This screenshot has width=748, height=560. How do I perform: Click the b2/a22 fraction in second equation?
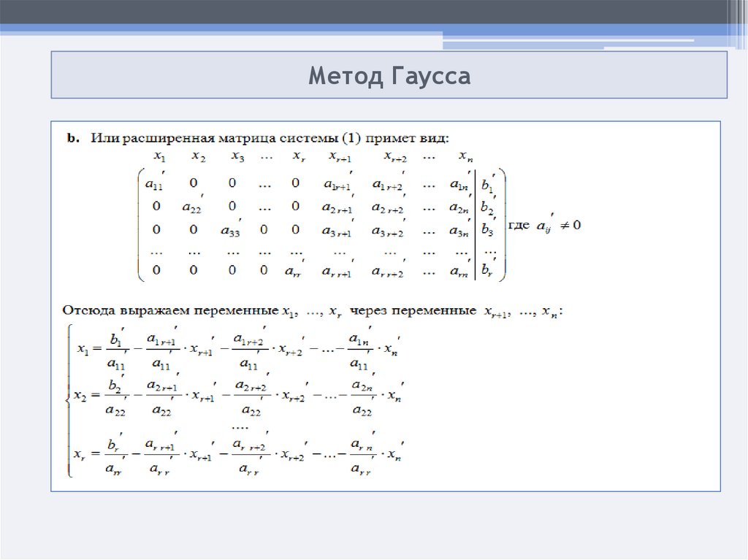[115, 397]
